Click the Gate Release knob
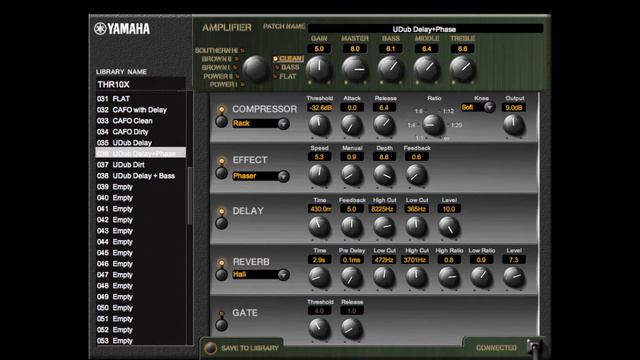 click(351, 328)
